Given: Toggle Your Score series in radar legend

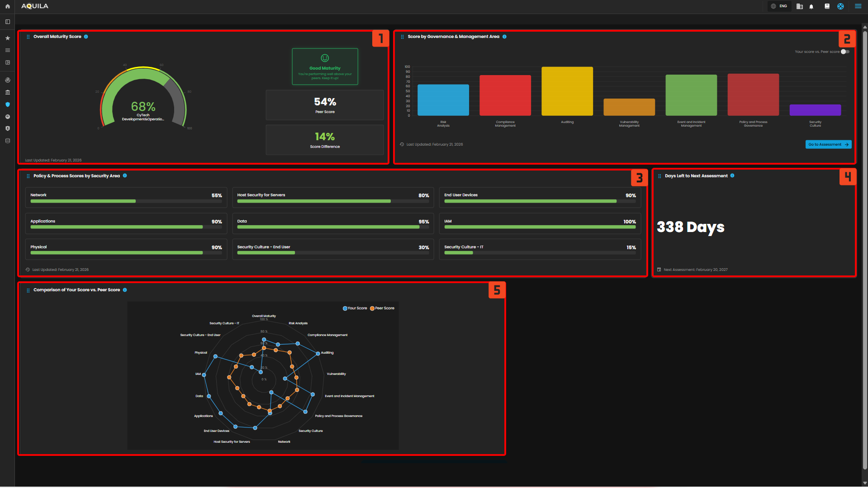Looking at the screenshot, I should click(355, 308).
